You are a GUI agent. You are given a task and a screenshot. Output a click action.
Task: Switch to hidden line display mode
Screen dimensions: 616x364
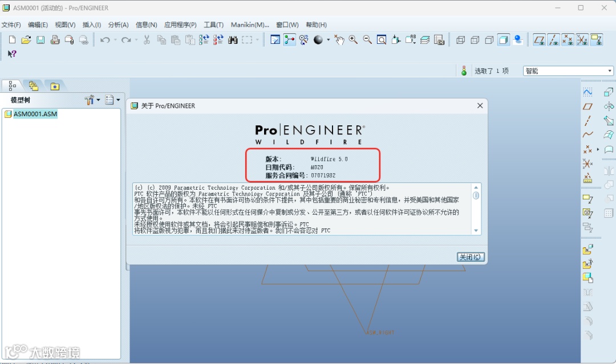475,40
